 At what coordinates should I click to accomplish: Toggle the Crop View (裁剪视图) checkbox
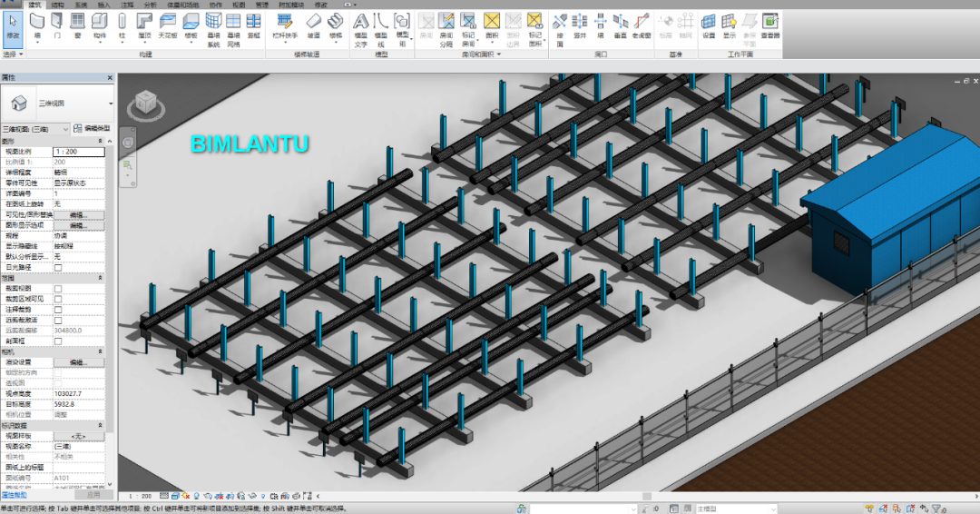[58, 289]
